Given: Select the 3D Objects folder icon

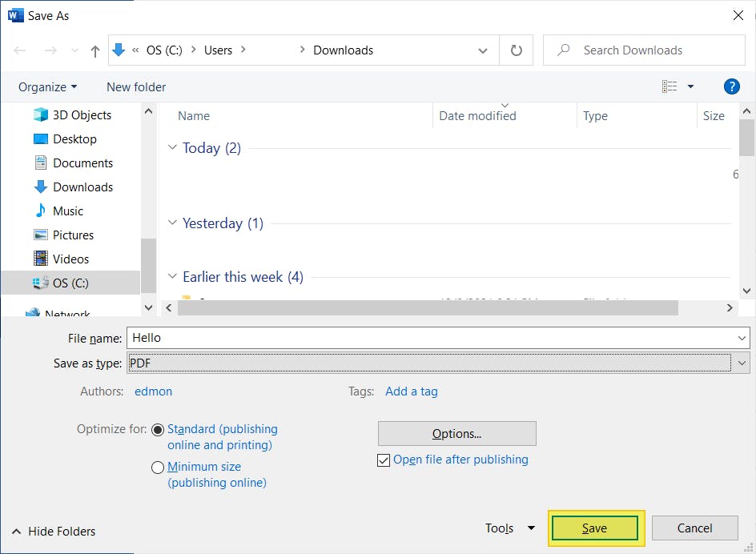Looking at the screenshot, I should pyautogui.click(x=41, y=115).
